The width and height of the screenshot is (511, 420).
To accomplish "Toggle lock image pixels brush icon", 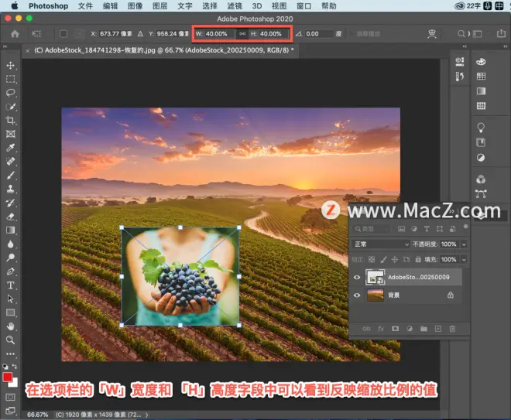I will [383, 259].
